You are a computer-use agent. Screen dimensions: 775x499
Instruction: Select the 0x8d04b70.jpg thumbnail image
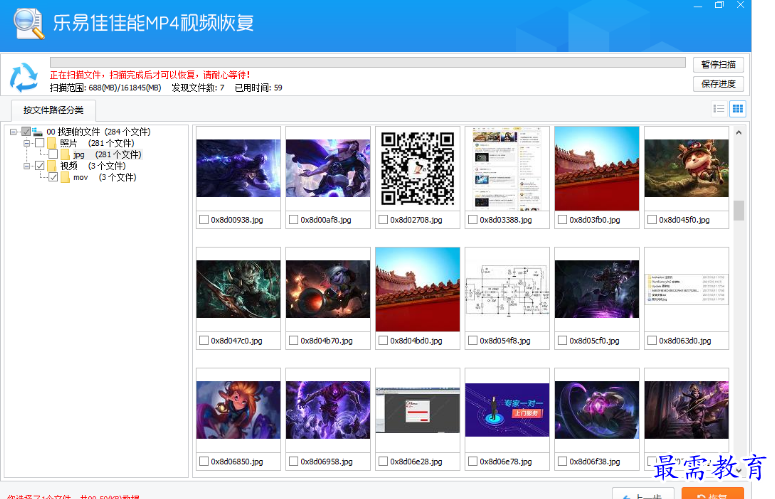tap(328, 290)
